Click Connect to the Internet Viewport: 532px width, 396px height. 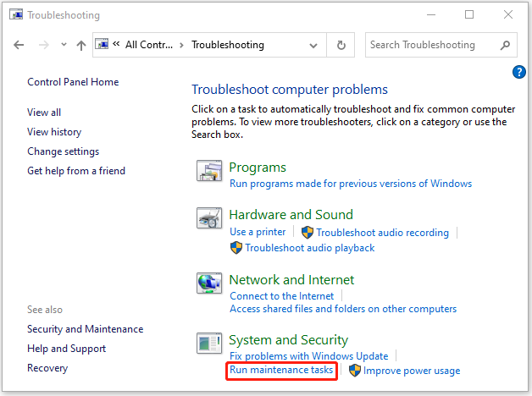click(282, 296)
